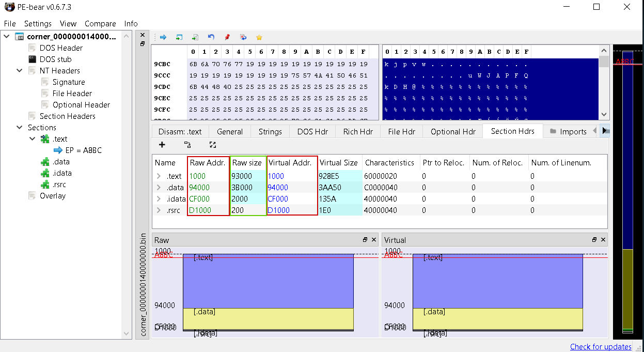
Task: Close the Virtual panel
Action: 603,240
